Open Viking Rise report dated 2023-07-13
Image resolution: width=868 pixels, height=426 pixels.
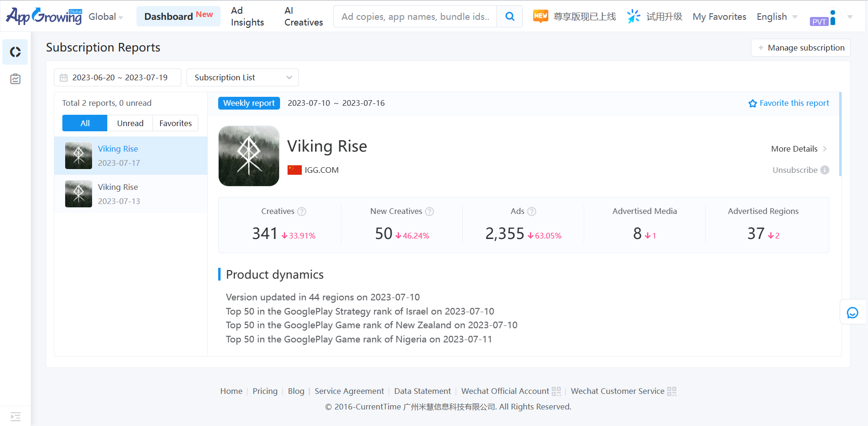tap(131, 194)
